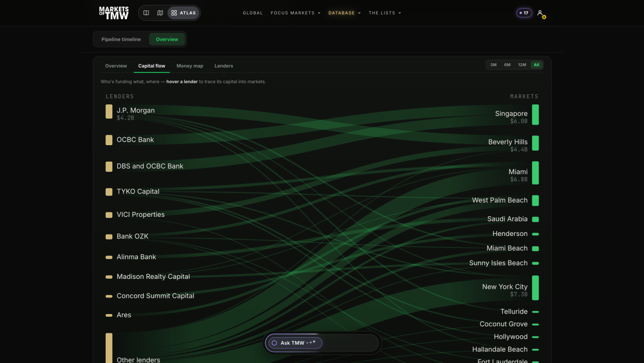This screenshot has height=363, width=644.
Task: Click the VICI Properties lender label
Action: coord(140,215)
